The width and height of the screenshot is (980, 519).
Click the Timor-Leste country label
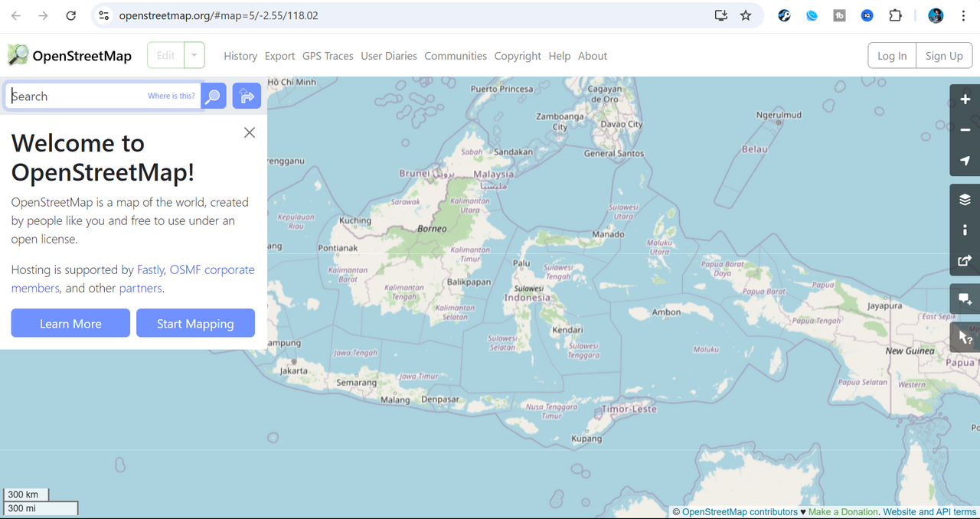[x=629, y=409]
